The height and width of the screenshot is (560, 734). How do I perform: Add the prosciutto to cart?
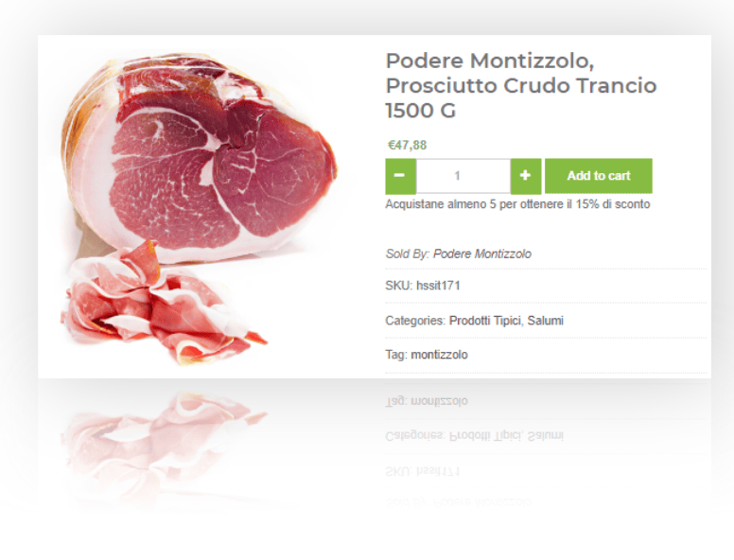tap(598, 176)
